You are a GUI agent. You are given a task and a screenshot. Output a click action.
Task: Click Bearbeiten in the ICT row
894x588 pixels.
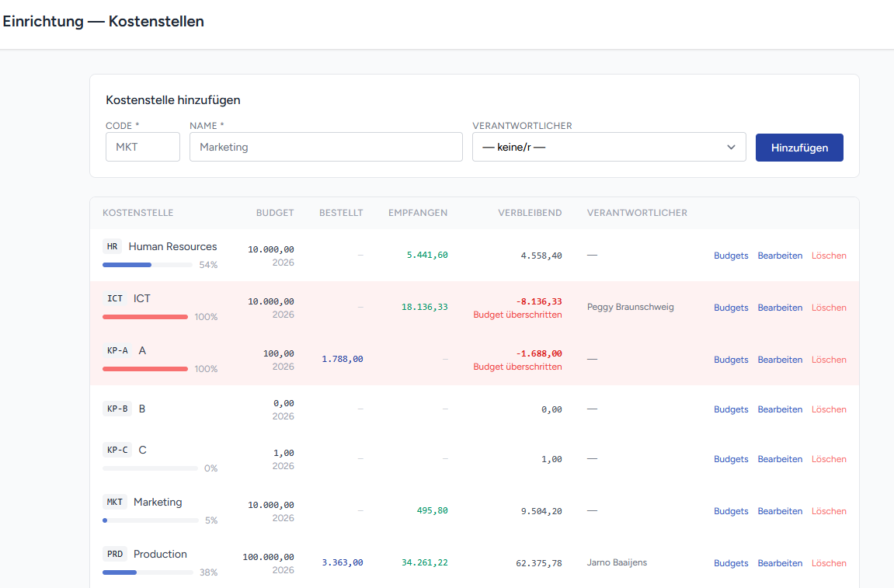(780, 308)
